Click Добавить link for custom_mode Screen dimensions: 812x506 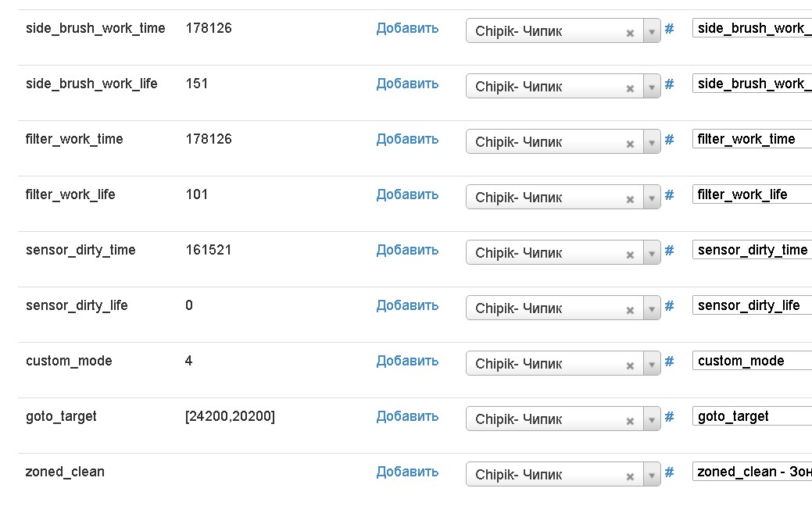click(407, 361)
